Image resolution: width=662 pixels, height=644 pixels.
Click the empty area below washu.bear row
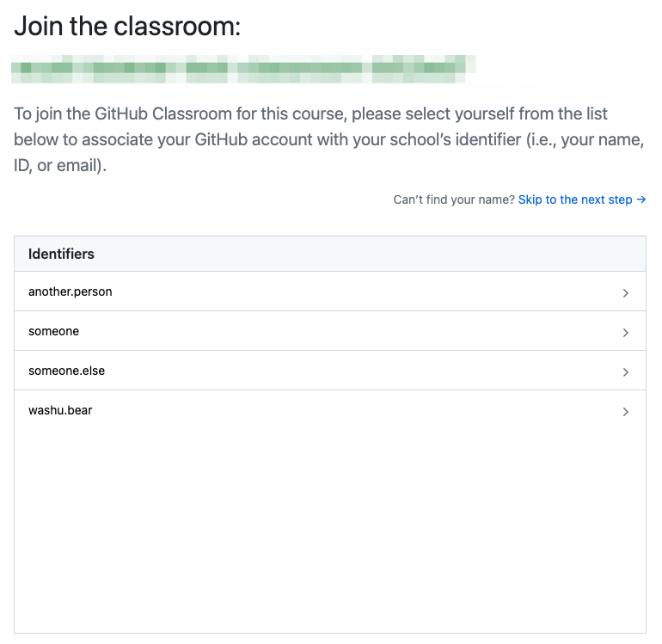click(330, 524)
